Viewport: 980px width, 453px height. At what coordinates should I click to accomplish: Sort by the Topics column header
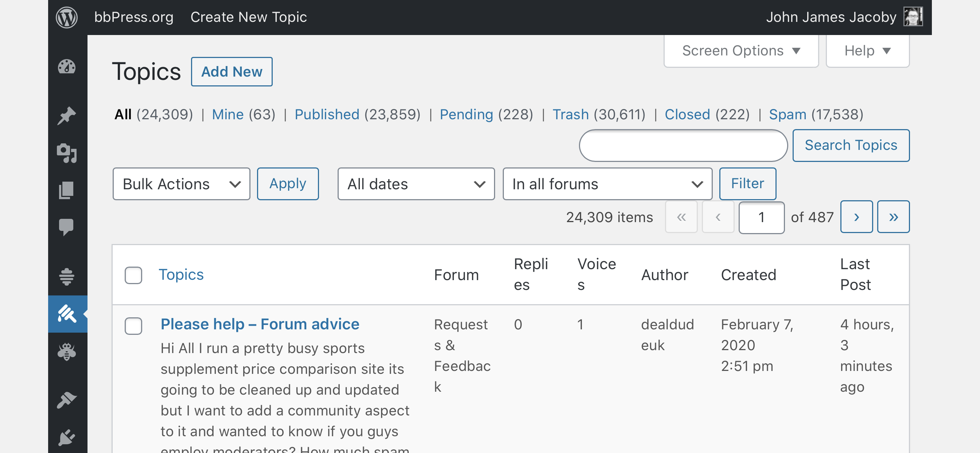pos(181,275)
